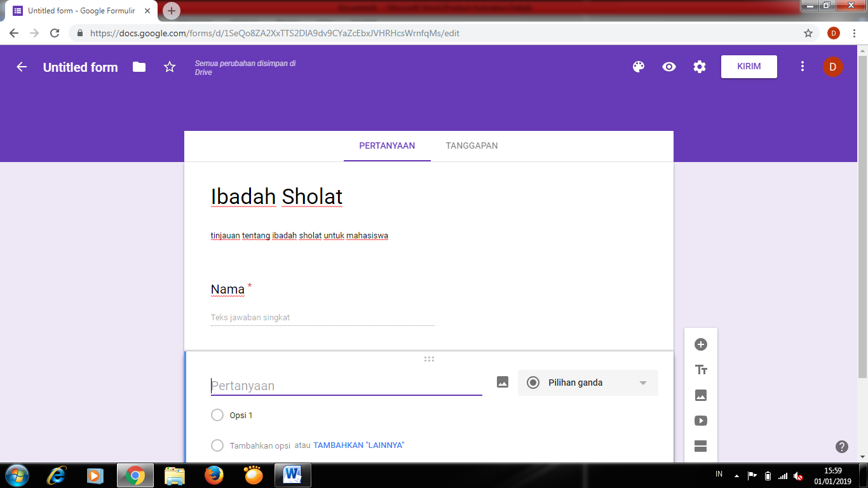Screen dimensions: 868x488
Task: Add section from the side toolbar
Action: [701, 446]
